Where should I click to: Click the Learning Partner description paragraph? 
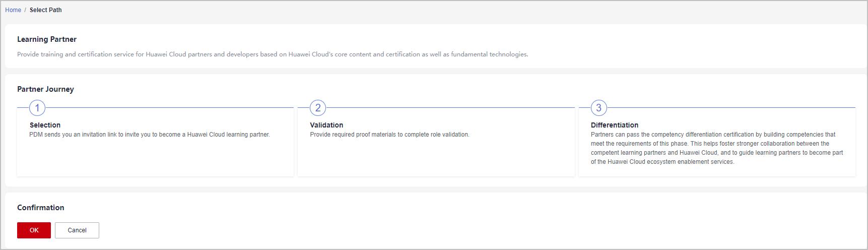pyautogui.click(x=273, y=54)
